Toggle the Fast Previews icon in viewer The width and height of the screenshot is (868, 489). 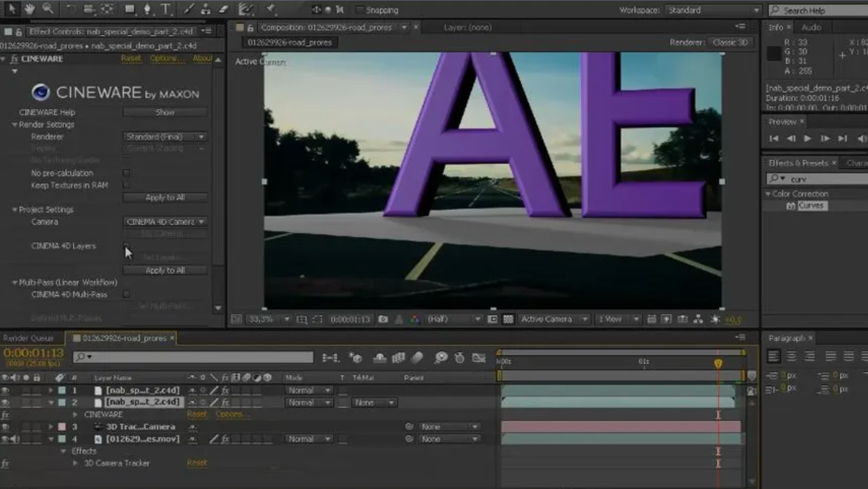click(x=666, y=319)
